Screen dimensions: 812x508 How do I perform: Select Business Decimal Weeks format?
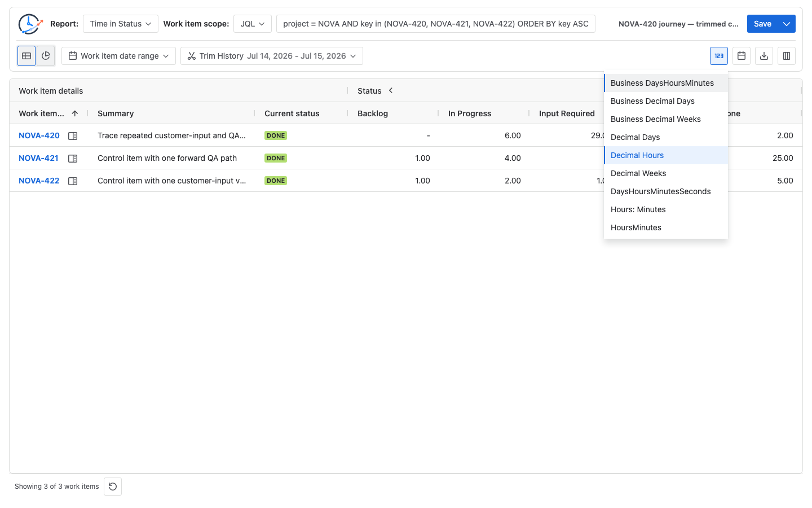(x=666, y=119)
